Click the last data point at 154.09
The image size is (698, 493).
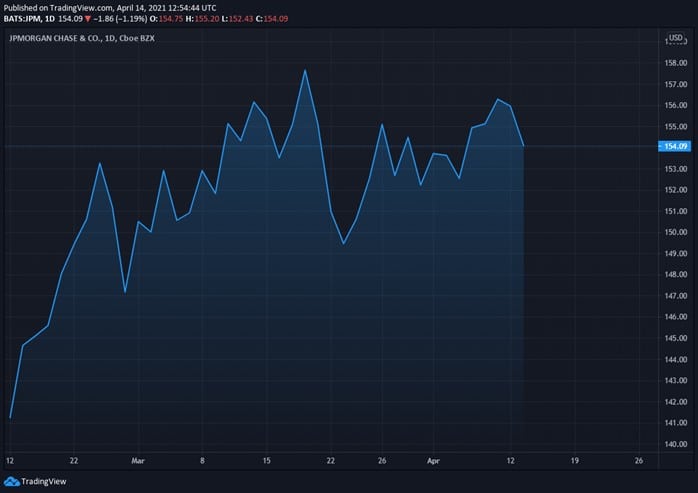pos(523,146)
